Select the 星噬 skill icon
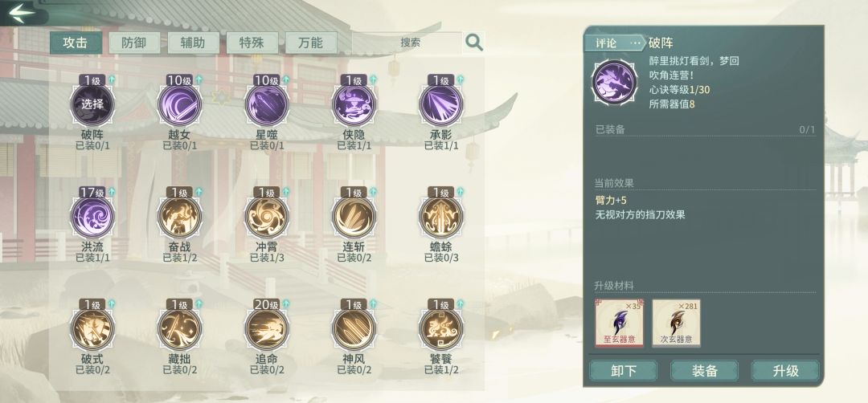Image resolution: width=868 pixels, height=403 pixels. click(267, 105)
